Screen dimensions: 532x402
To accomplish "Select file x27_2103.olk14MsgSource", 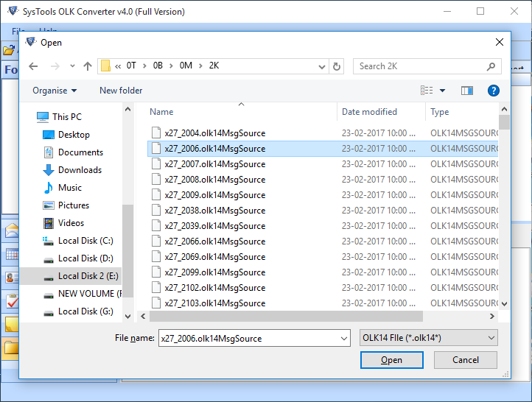I will pos(323,303).
